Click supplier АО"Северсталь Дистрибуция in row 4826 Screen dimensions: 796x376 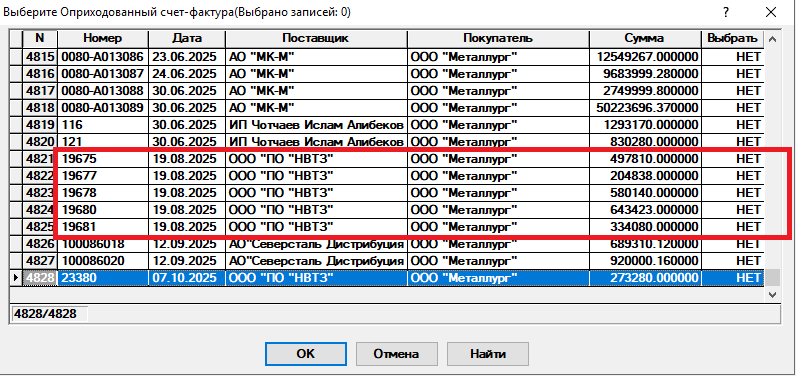316,244
